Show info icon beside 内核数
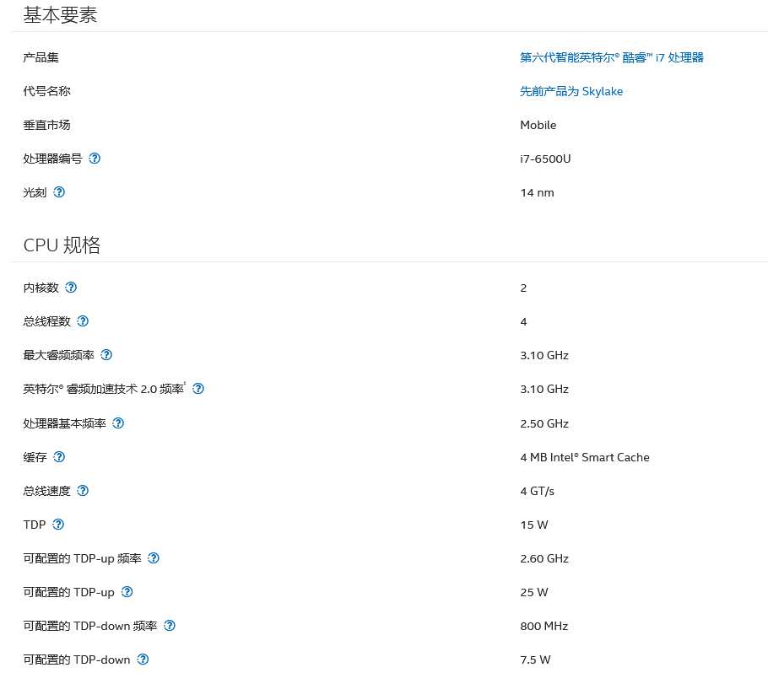 point(71,288)
